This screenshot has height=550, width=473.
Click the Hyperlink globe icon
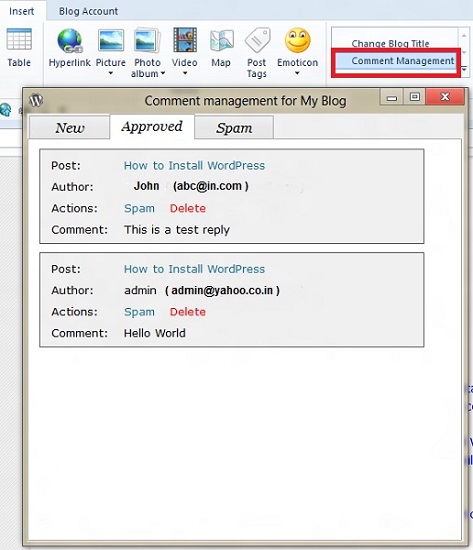69,41
